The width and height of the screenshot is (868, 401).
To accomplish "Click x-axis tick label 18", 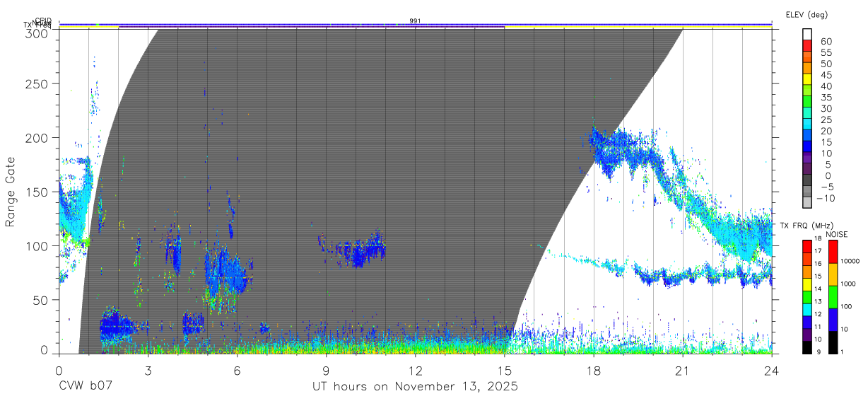I will pyautogui.click(x=594, y=370).
